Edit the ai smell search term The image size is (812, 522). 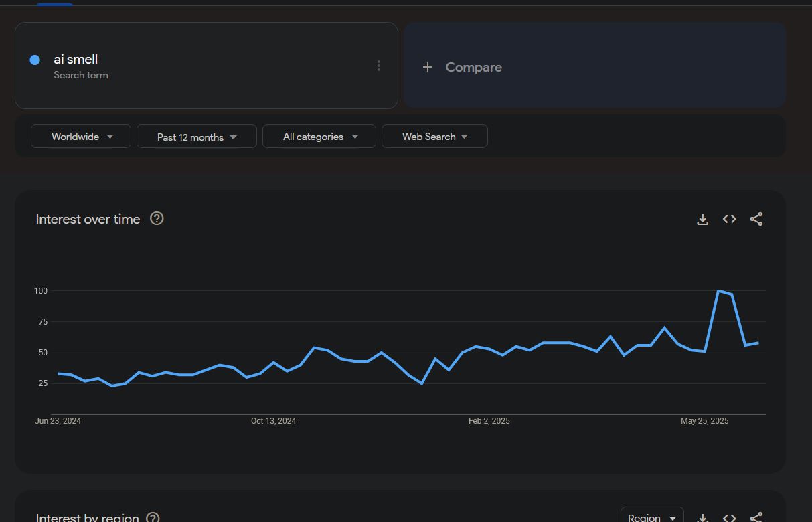[x=76, y=60]
